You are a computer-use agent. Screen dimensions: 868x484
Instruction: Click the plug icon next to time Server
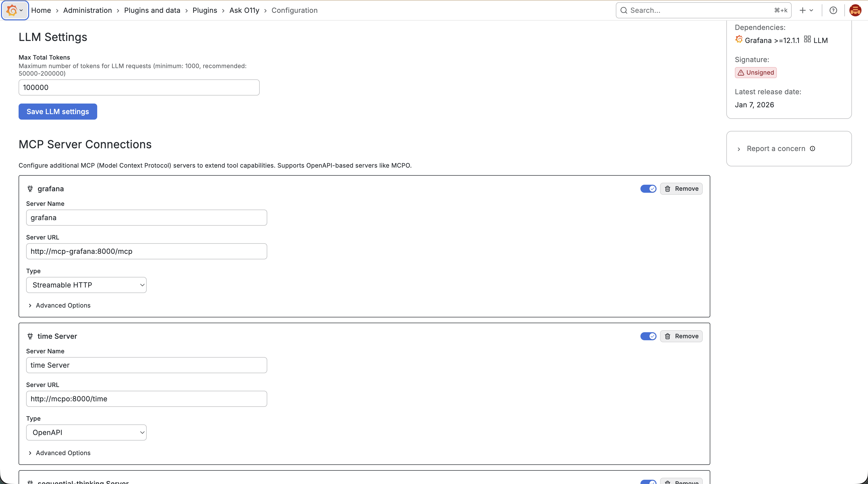pyautogui.click(x=30, y=336)
